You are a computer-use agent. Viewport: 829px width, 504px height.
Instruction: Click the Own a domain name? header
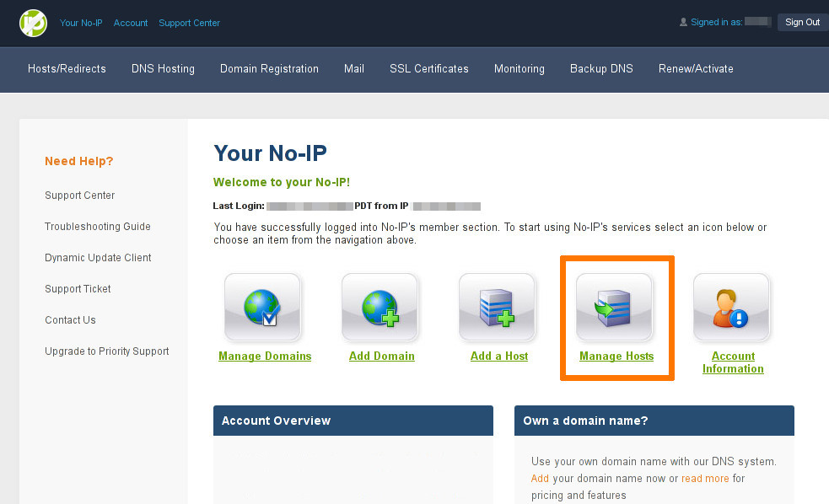pos(654,421)
